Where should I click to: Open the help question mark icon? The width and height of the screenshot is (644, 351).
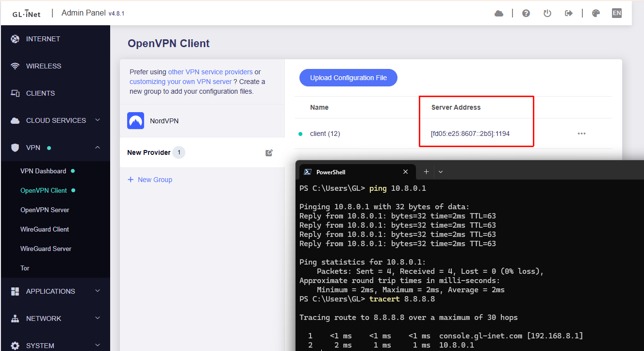coord(526,14)
